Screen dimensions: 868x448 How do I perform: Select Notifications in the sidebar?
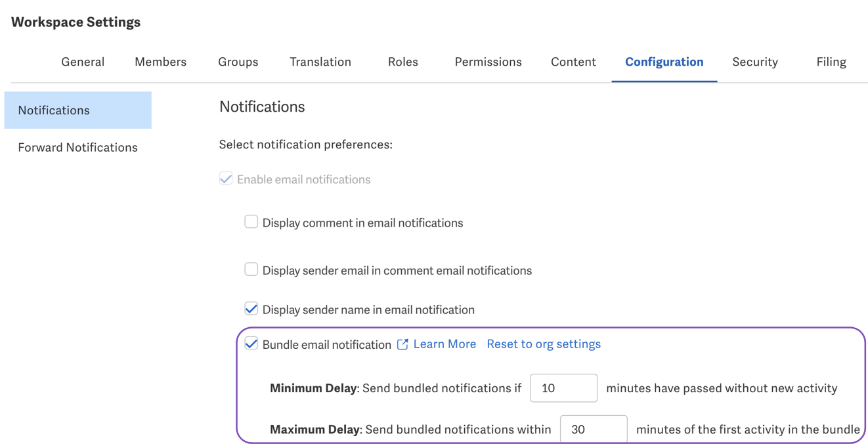54,110
